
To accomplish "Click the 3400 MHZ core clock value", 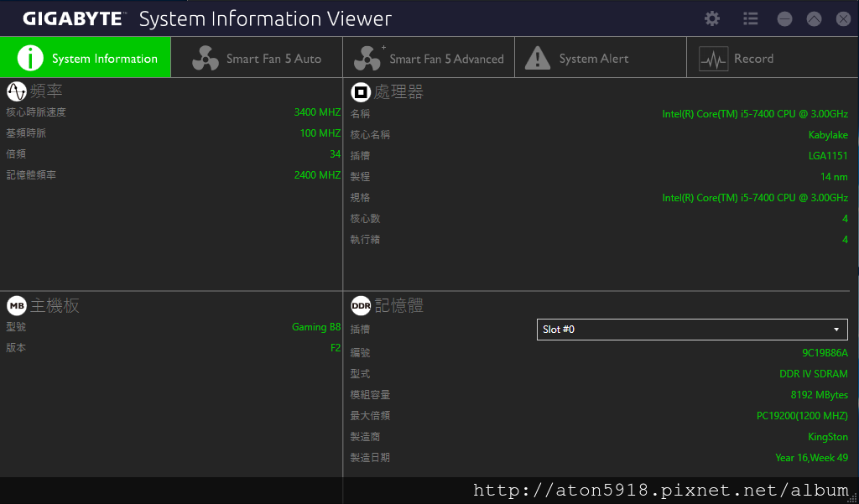I will click(x=317, y=112).
